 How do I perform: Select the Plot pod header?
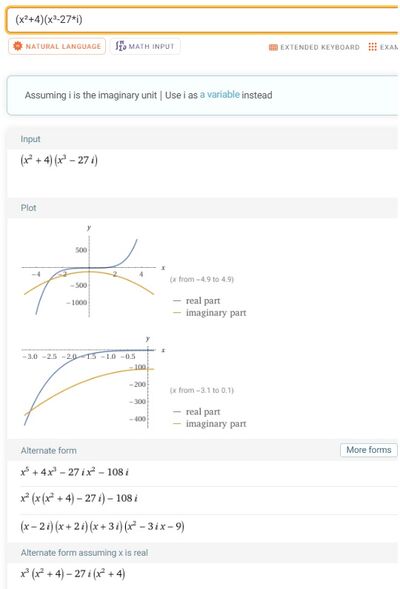click(x=29, y=208)
